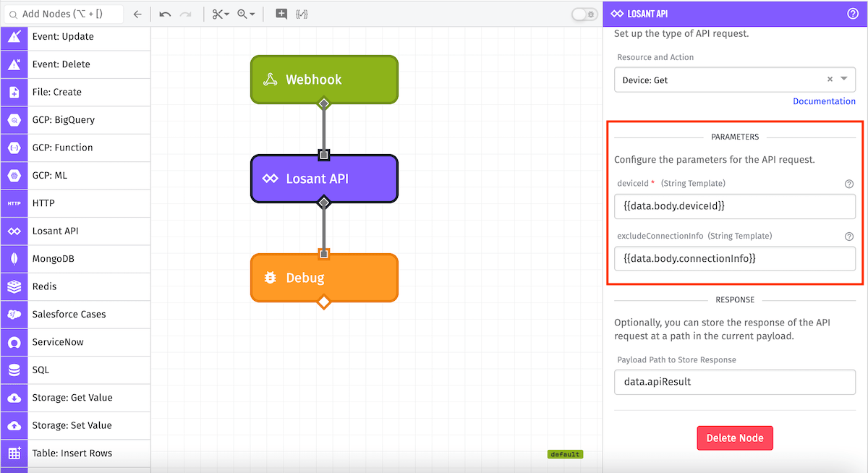
Task: Open the scissors cut dropdown
Action: 221,14
